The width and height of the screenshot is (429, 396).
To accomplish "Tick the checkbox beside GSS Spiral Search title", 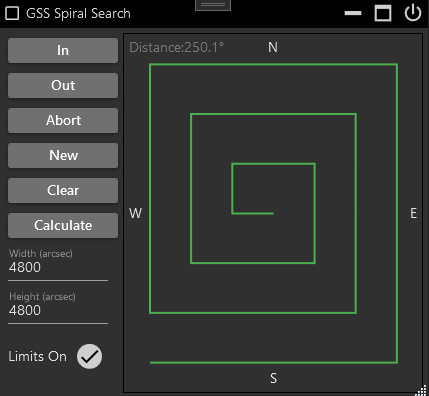I will pos(12,13).
